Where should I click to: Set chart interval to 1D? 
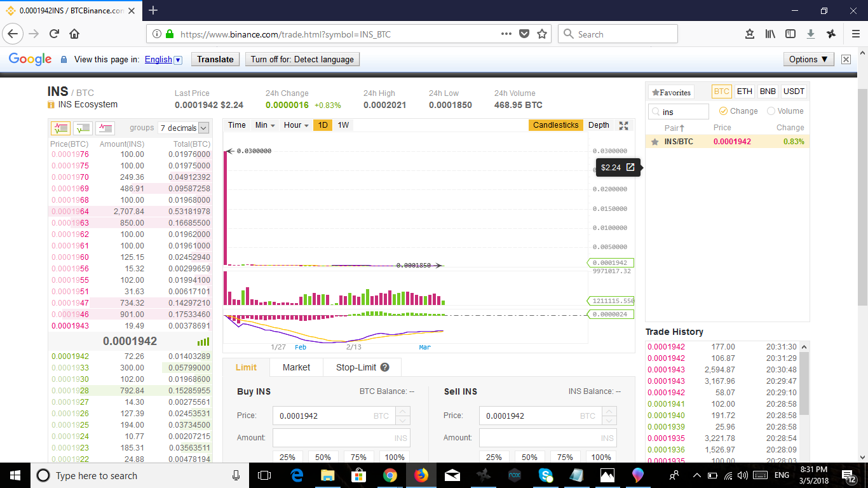point(323,125)
